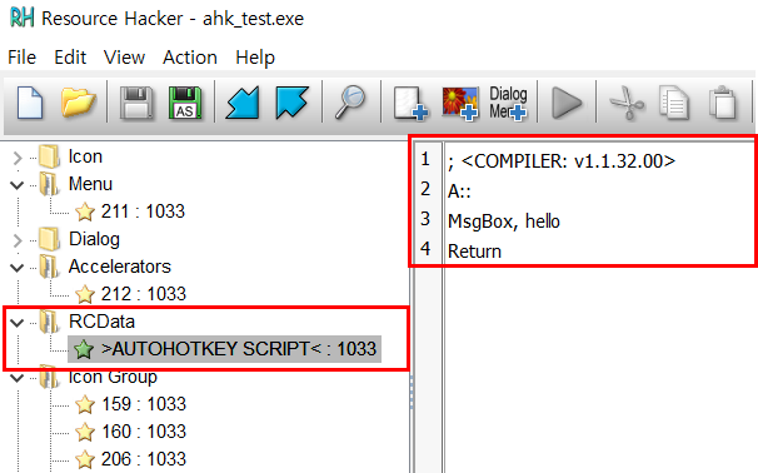This screenshot has width=758, height=474.
Task: Click the blue down-left arrow toolbar icon
Action: tap(243, 102)
